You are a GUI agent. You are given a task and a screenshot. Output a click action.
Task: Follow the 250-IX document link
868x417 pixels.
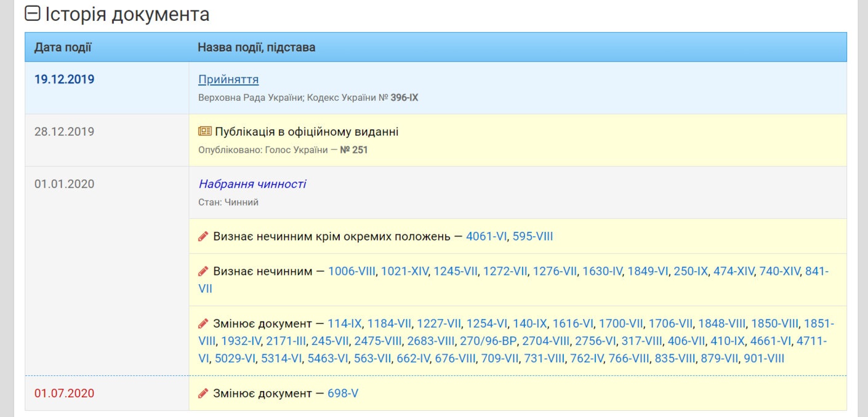coord(691,271)
